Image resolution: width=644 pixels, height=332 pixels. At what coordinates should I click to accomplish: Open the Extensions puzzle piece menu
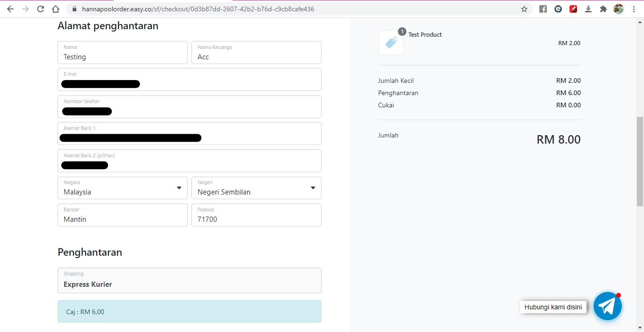click(x=603, y=9)
